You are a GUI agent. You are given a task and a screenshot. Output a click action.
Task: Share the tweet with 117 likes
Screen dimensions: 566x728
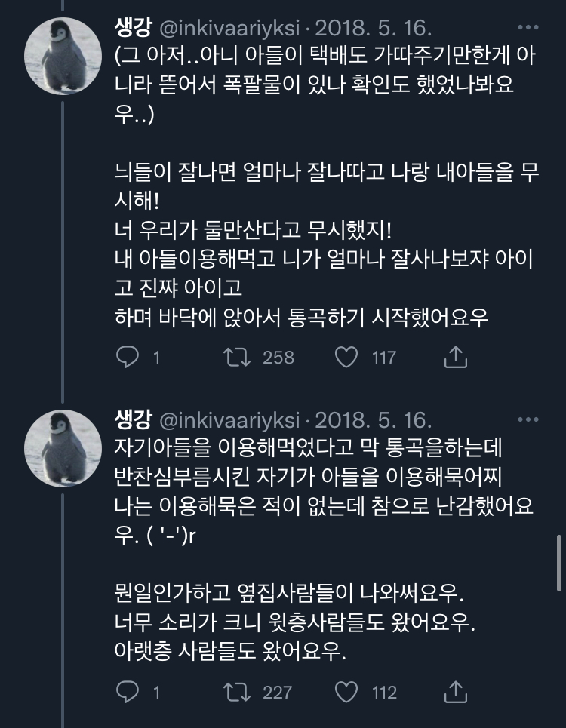(x=455, y=357)
